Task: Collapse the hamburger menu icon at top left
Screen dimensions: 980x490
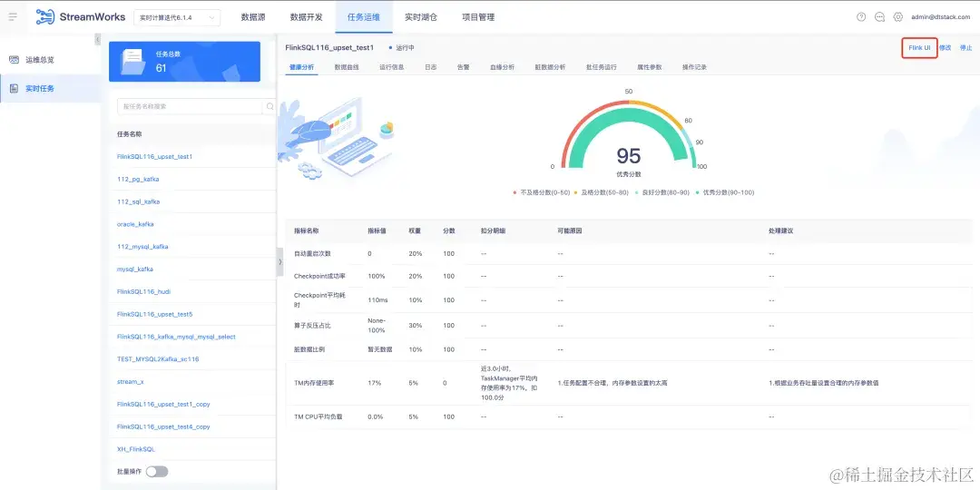Action: 13,17
